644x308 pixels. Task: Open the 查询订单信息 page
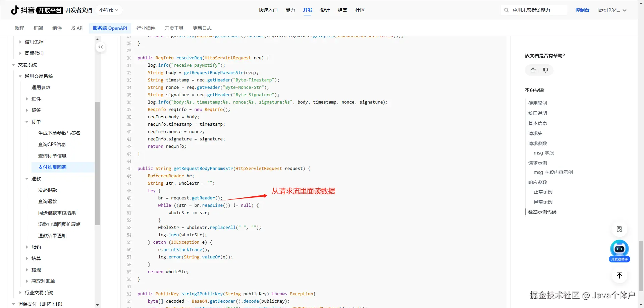click(x=52, y=156)
